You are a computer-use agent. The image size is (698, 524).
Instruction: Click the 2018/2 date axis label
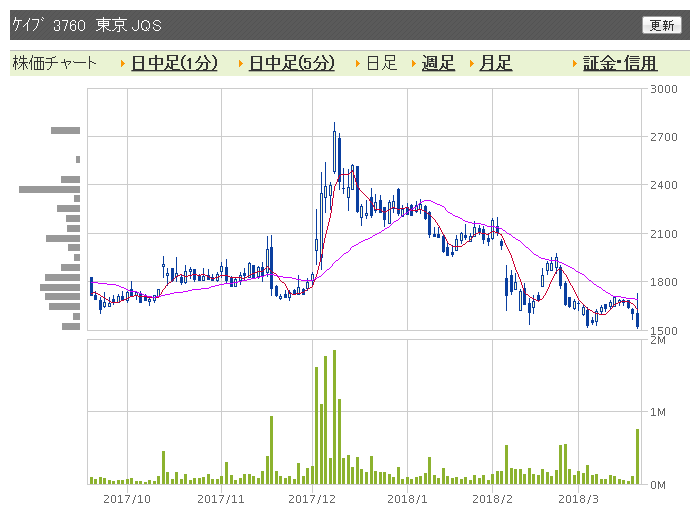coord(492,499)
